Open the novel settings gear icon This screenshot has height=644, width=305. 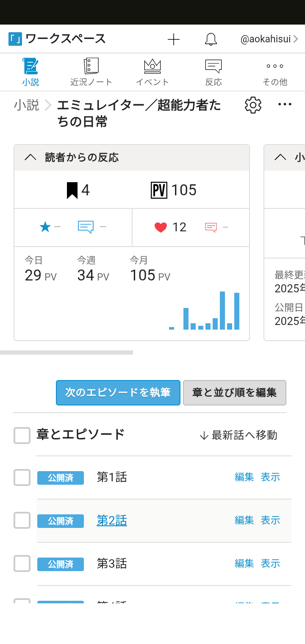pos(253,105)
